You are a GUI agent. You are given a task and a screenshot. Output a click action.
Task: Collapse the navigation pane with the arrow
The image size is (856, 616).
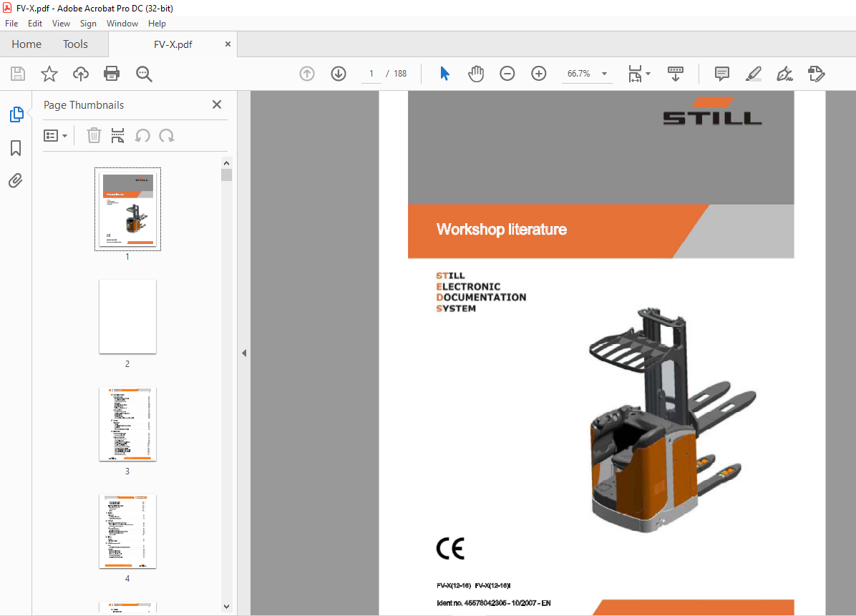pos(244,353)
